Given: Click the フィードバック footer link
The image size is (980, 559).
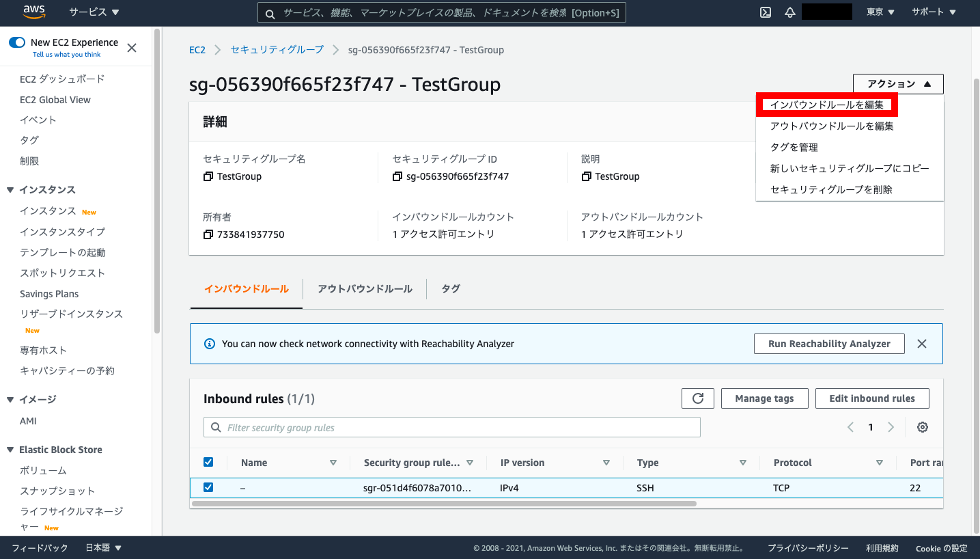Looking at the screenshot, I should (x=40, y=547).
